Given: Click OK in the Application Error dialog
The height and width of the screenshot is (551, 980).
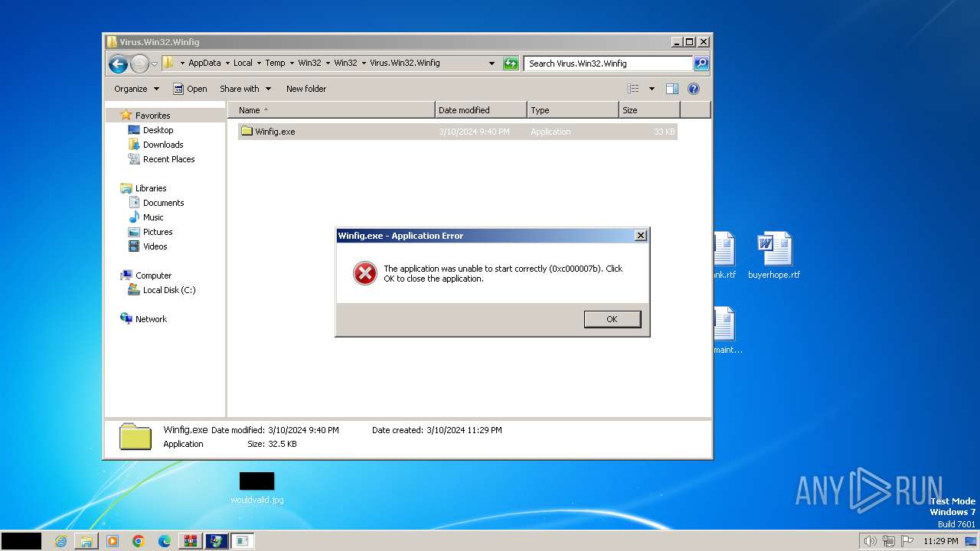Looking at the screenshot, I should 612,319.
